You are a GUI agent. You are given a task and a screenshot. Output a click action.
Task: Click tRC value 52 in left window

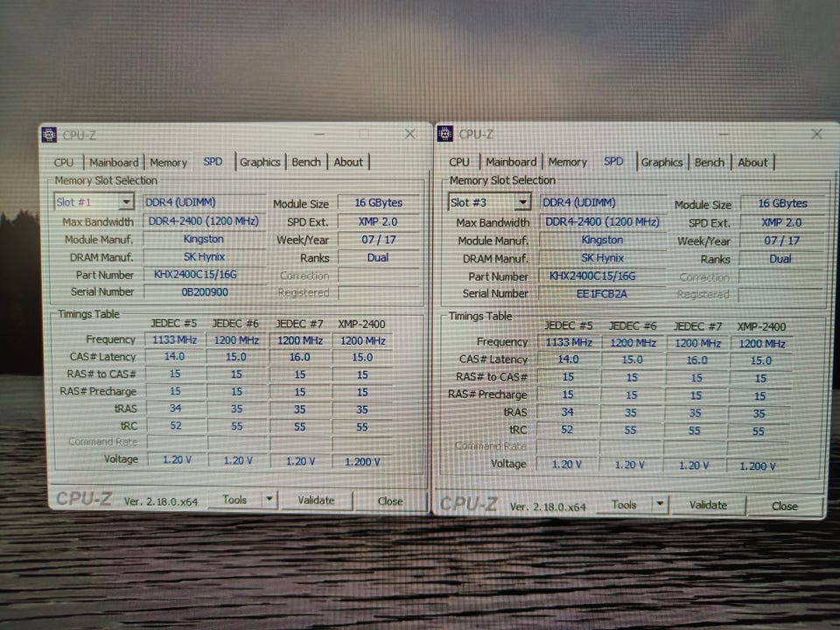[x=176, y=425]
